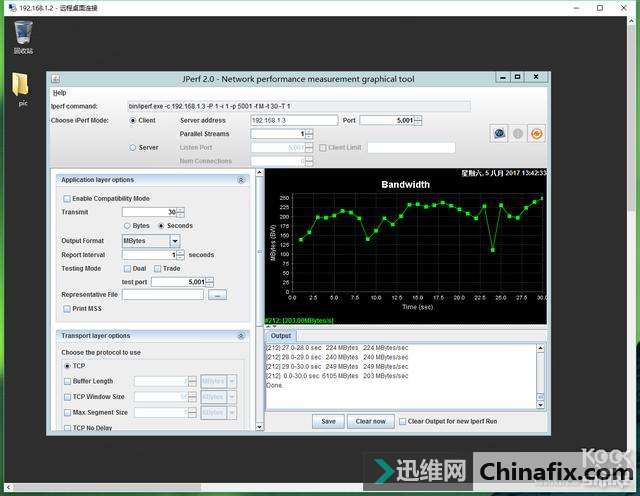This screenshot has height=496, width=640.
Task: Click the Representative File text field
Action: pyautogui.click(x=163, y=295)
